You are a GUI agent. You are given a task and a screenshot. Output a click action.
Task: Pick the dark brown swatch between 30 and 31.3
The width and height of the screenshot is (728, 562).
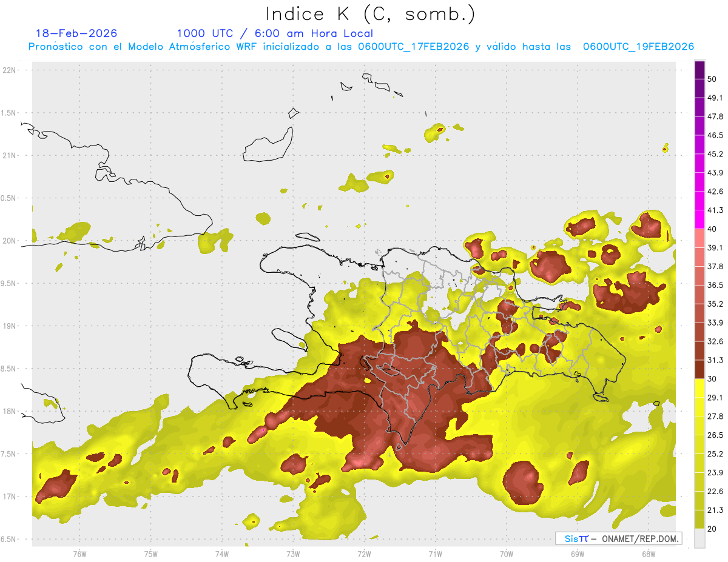(699, 369)
